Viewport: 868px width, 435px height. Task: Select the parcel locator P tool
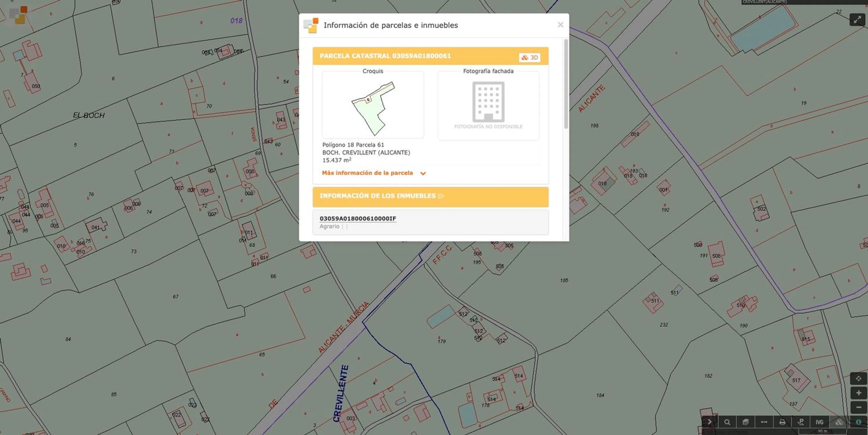[801, 422]
